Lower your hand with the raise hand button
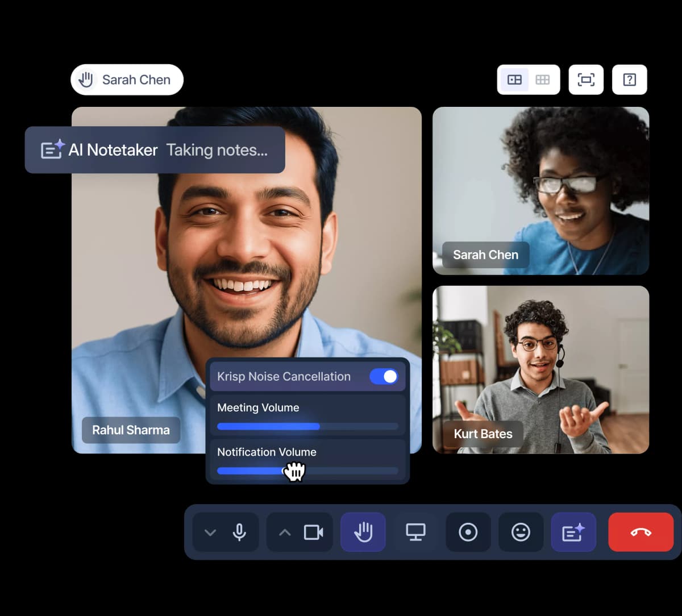682x616 pixels. click(363, 532)
